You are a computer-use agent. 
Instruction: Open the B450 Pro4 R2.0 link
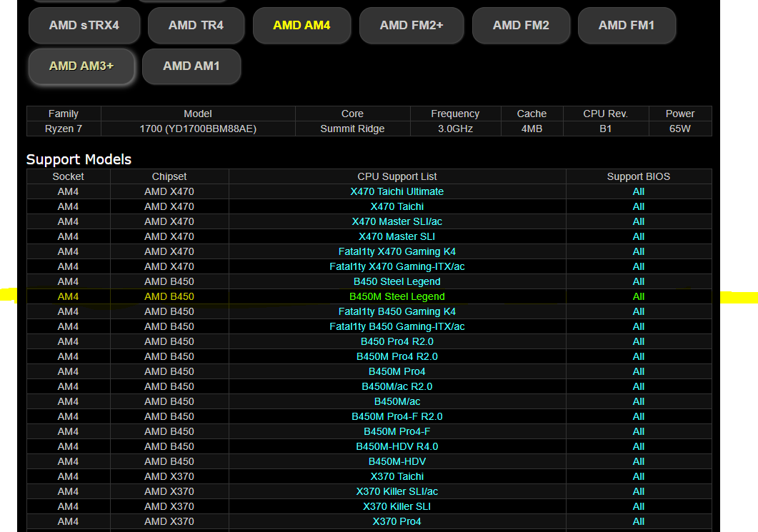[397, 341]
